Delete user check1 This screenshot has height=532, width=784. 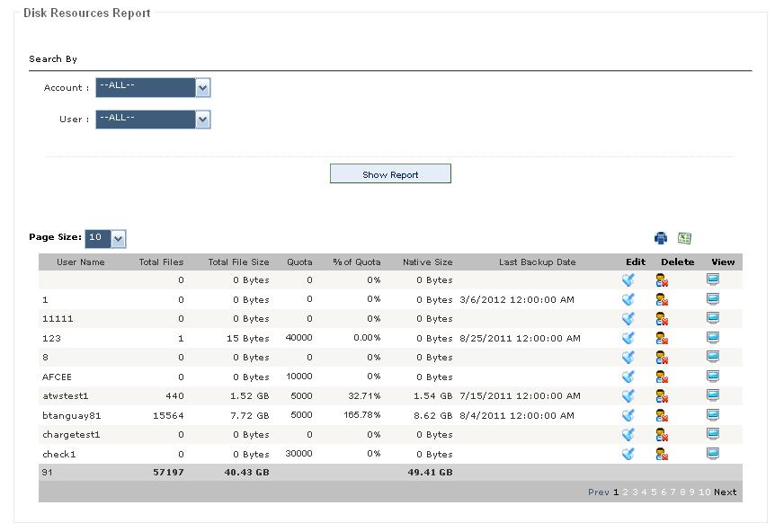pyautogui.click(x=662, y=454)
